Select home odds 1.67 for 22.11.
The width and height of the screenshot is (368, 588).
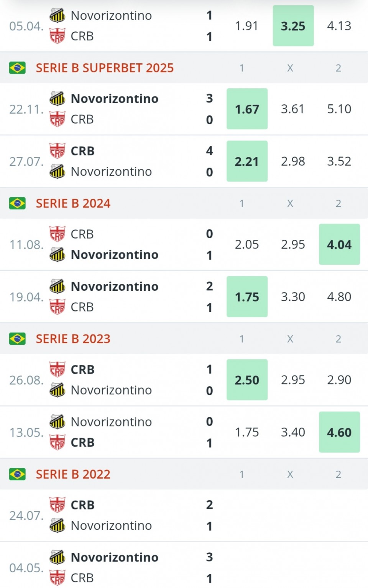247,109
